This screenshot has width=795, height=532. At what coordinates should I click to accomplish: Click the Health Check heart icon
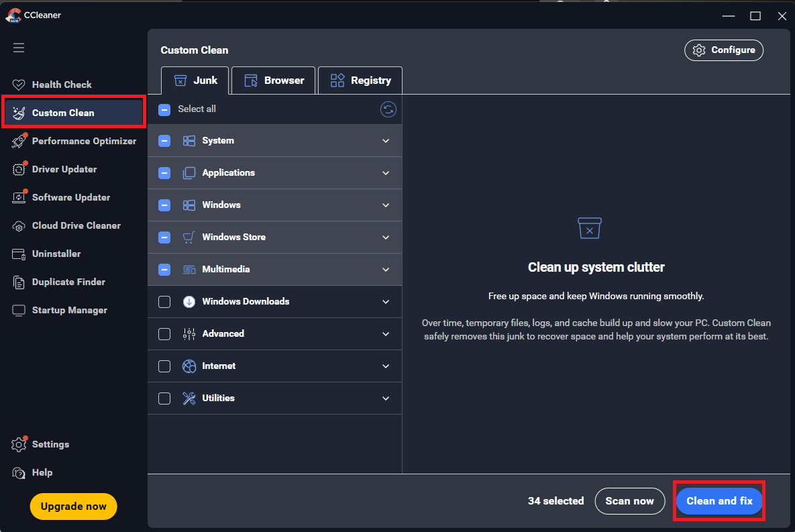[x=19, y=85]
